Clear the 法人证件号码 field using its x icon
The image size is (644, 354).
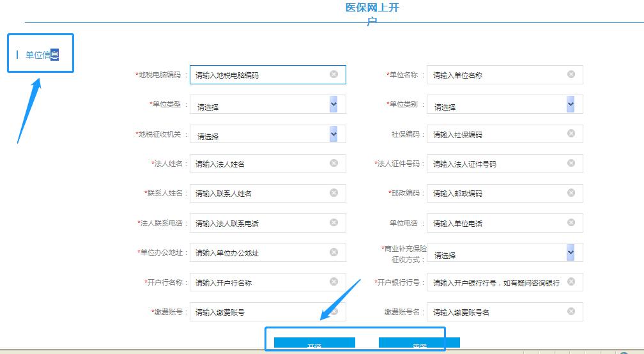[571, 163]
